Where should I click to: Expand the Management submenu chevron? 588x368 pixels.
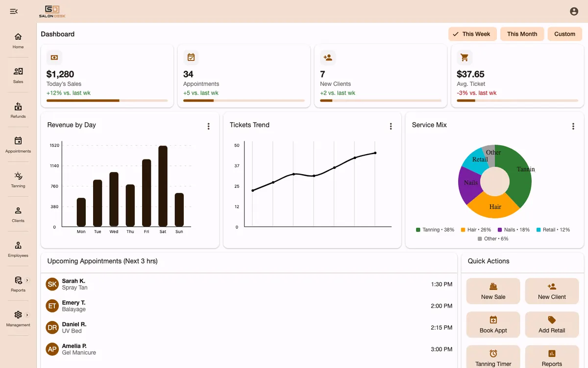point(27,315)
